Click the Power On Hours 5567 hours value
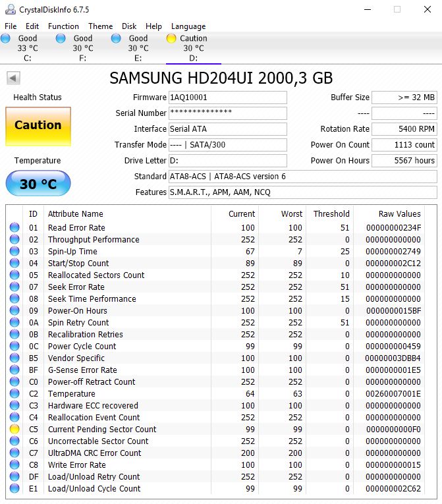Screen dimensions: 442x504 [404, 160]
